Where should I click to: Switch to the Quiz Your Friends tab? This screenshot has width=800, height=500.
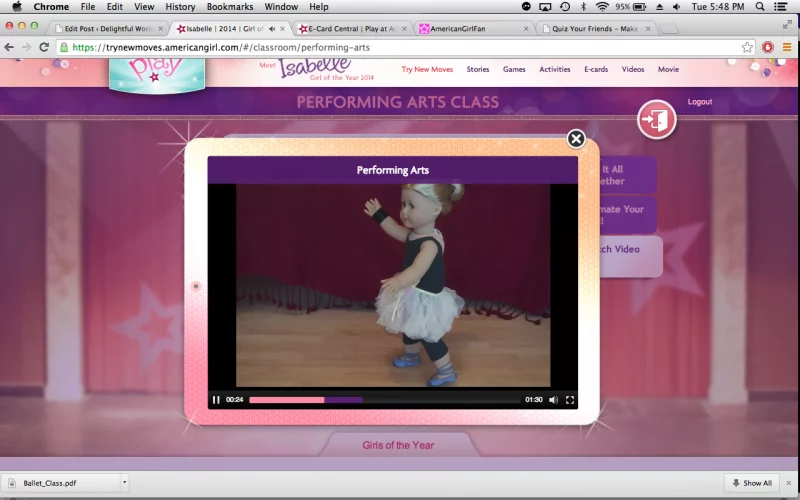click(x=594, y=29)
